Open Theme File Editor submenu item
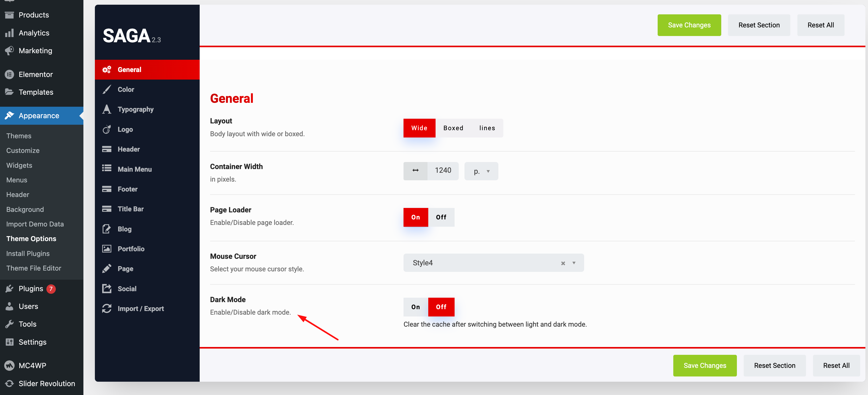This screenshot has height=395, width=868. coord(34,268)
